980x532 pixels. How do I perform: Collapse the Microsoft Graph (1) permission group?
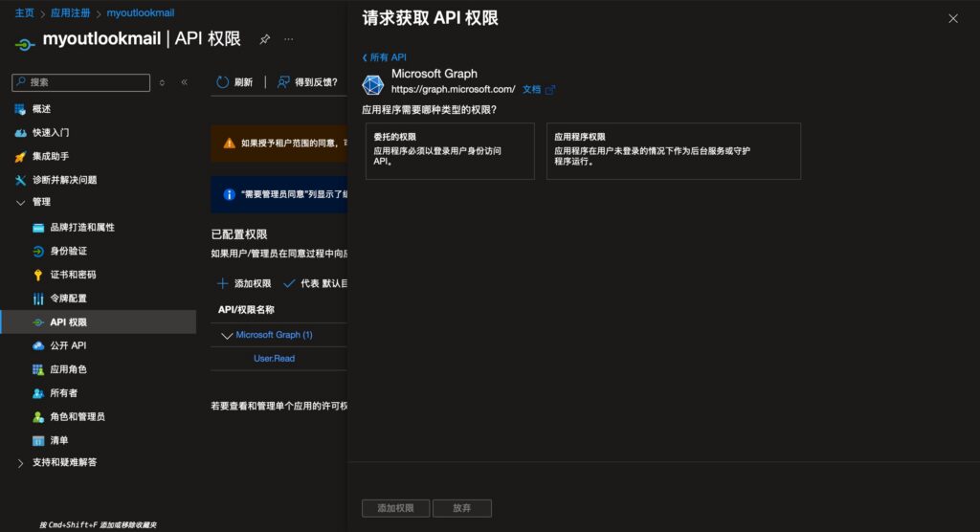click(227, 335)
